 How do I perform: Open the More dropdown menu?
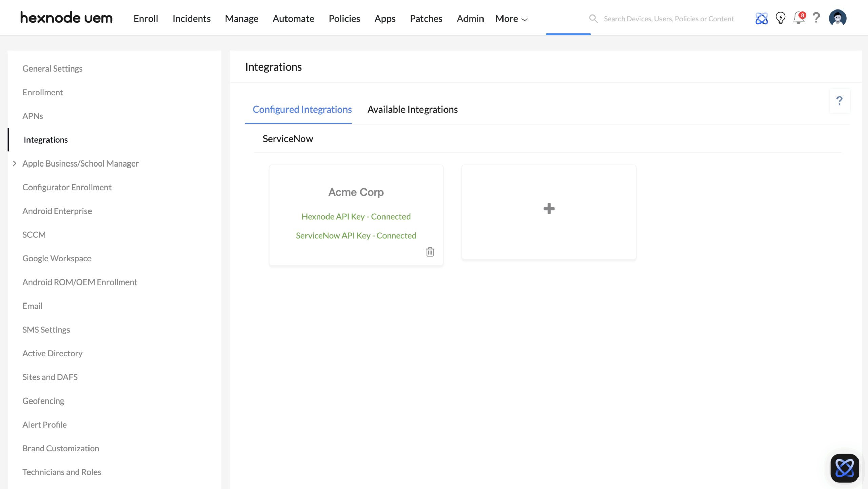coord(511,19)
